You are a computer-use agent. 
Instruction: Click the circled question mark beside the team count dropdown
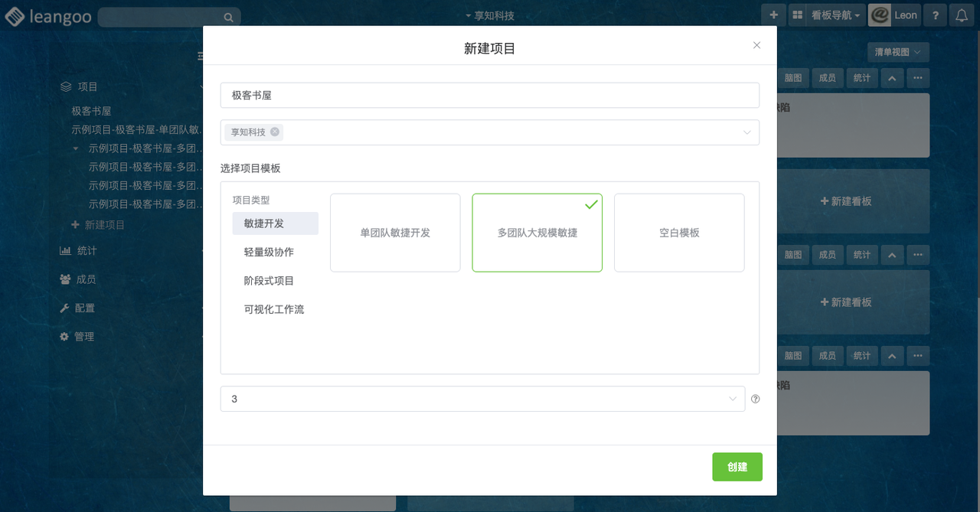[x=755, y=399]
